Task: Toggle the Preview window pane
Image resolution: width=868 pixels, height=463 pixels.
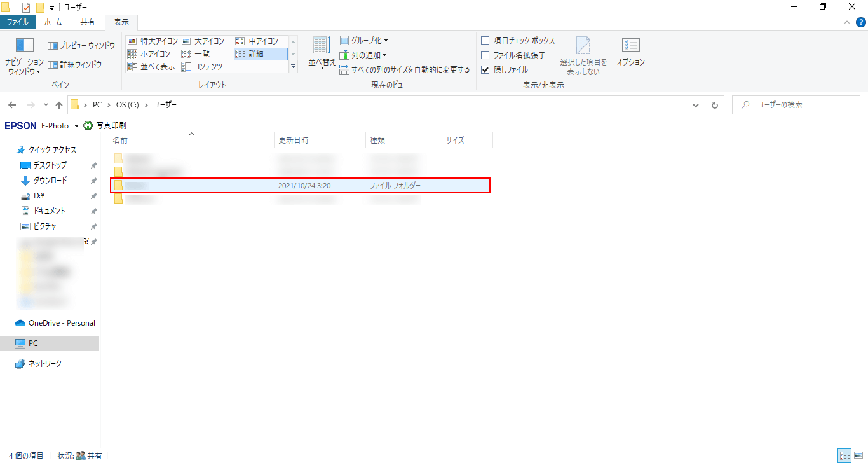Action: (x=81, y=46)
